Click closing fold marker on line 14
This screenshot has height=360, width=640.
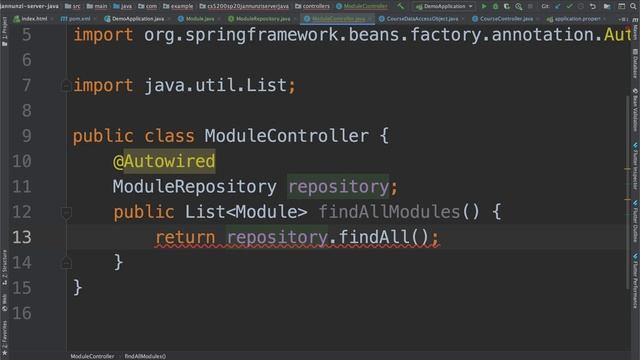point(66,263)
